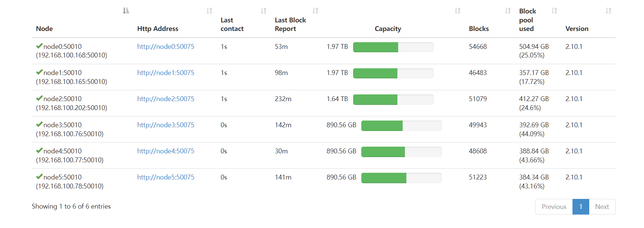Sort by Last Block Report icon
This screenshot has height=228, width=644.
click(x=315, y=11)
